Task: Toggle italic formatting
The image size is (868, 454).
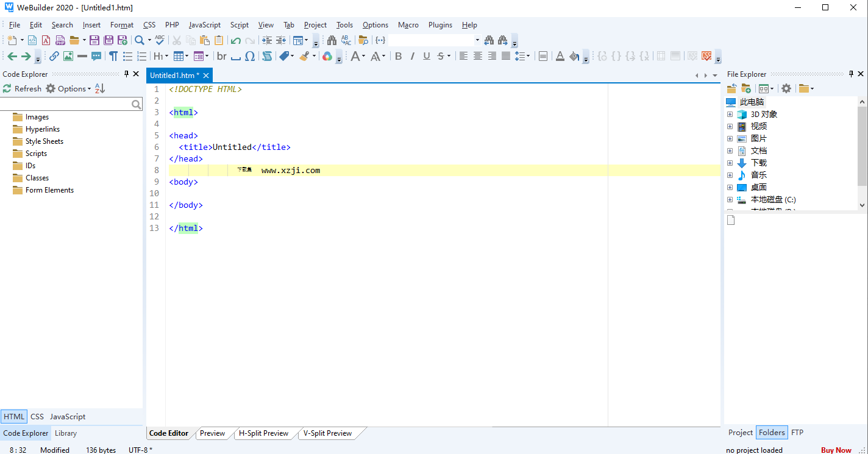Action: 413,56
